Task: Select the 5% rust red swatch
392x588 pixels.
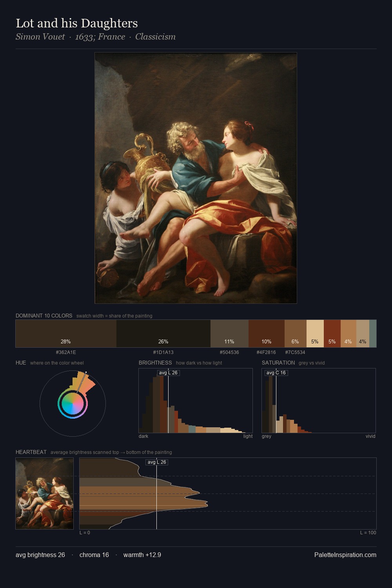Action: tap(332, 334)
